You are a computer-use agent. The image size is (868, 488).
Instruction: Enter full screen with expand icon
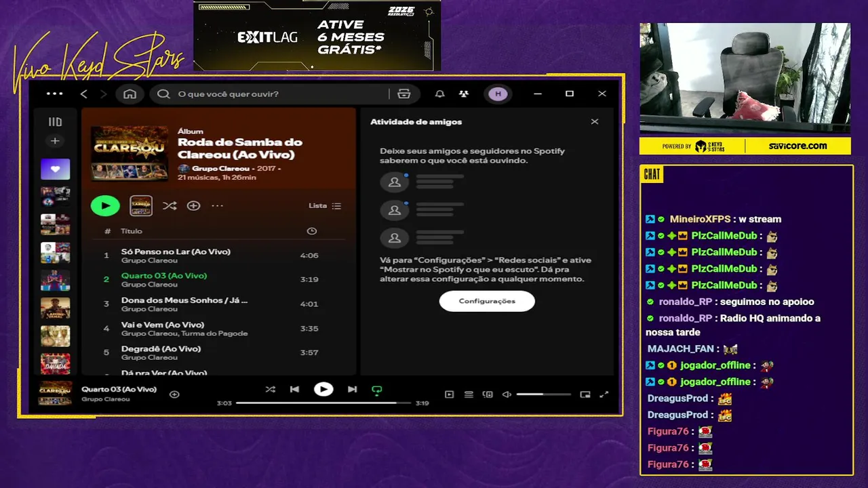tap(604, 394)
